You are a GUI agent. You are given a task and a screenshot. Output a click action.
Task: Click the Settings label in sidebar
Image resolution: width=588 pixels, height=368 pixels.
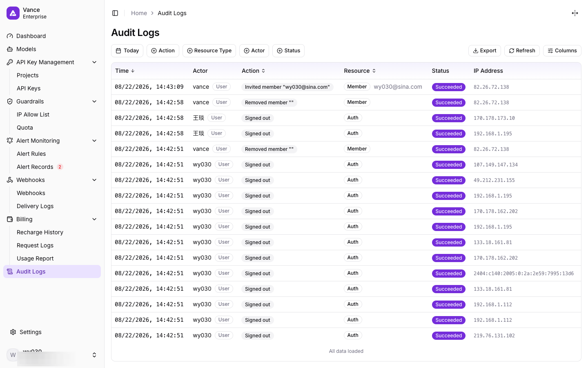(x=31, y=332)
